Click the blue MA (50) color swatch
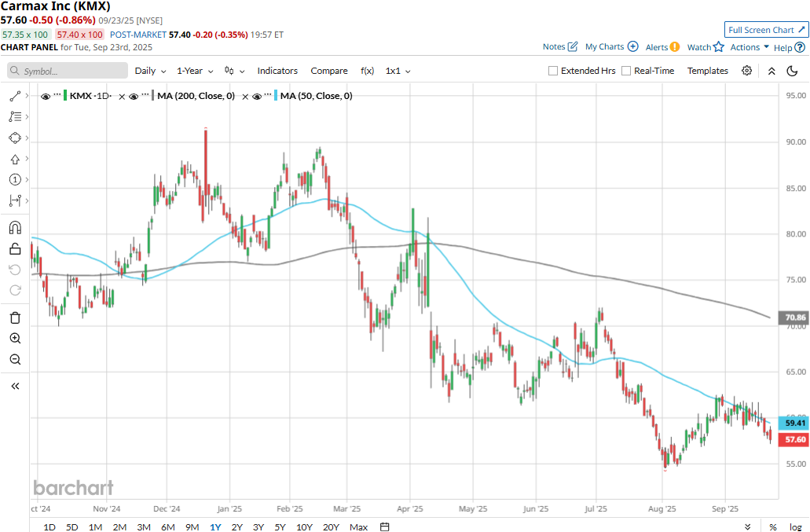Screen dimensions: 810x532 pyautogui.click(x=276, y=96)
